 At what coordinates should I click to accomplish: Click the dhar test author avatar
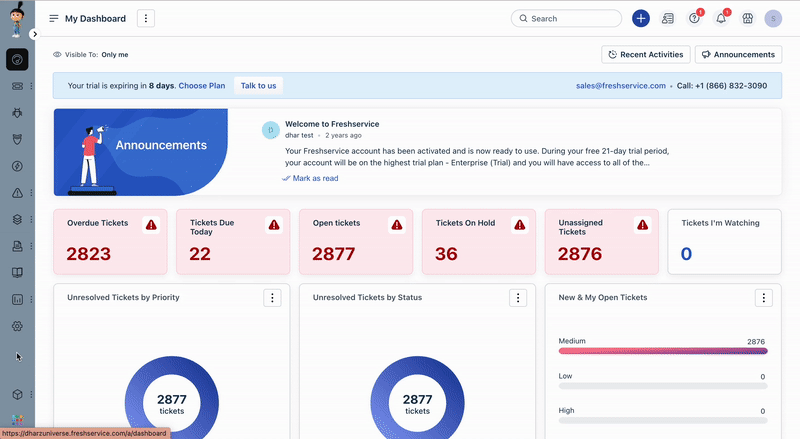click(x=271, y=130)
